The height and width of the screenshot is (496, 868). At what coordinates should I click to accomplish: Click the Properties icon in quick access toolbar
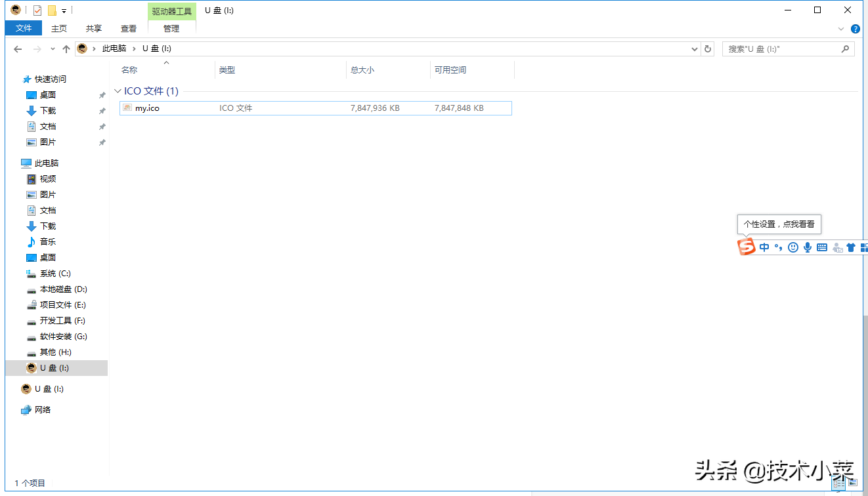pyautogui.click(x=37, y=10)
